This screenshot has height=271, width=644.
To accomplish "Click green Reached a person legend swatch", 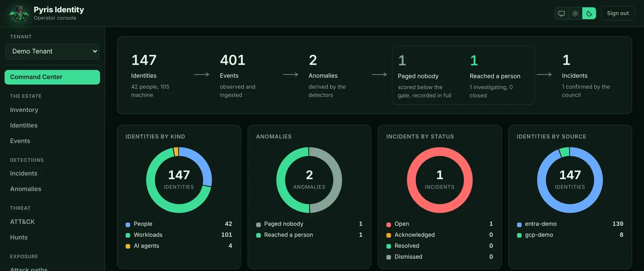I will point(259,235).
